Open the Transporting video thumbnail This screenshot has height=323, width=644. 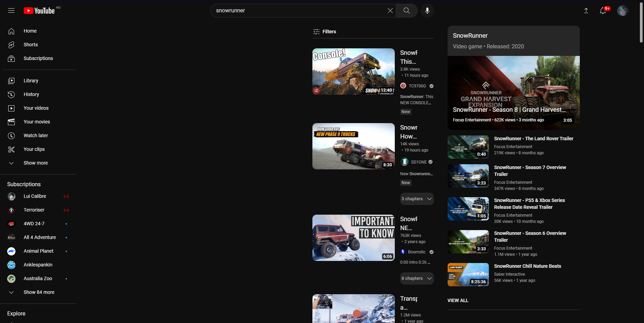click(354, 309)
